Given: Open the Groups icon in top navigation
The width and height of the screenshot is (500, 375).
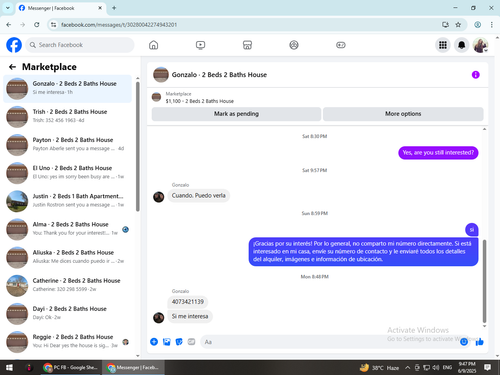Looking at the screenshot, I should point(294,45).
